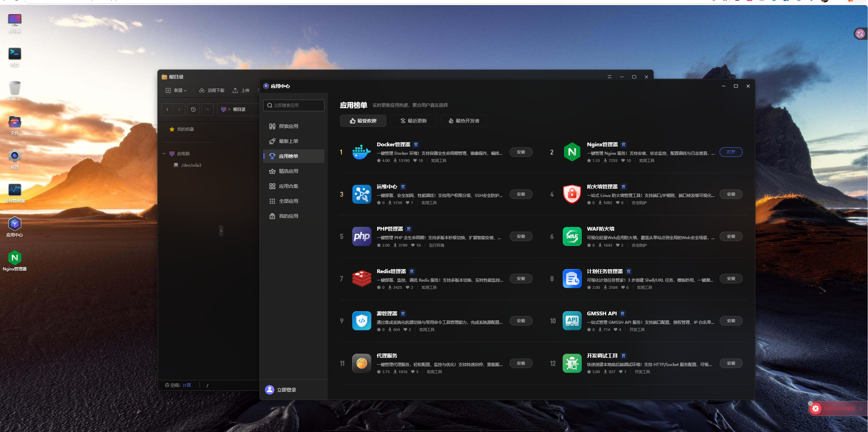Install Redis管理器
Image resolution: width=868 pixels, height=432 pixels.
click(x=521, y=279)
